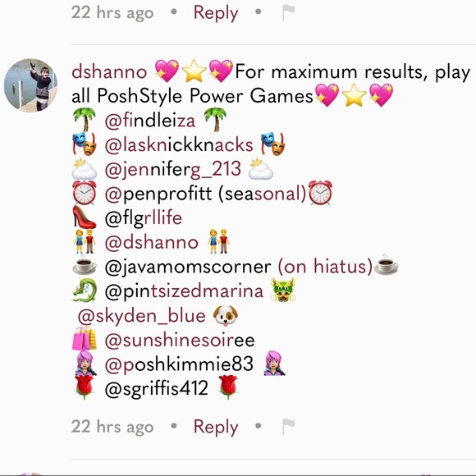Go to @poshkimmie83 profile
The width and height of the screenshot is (476, 476).
179,364
